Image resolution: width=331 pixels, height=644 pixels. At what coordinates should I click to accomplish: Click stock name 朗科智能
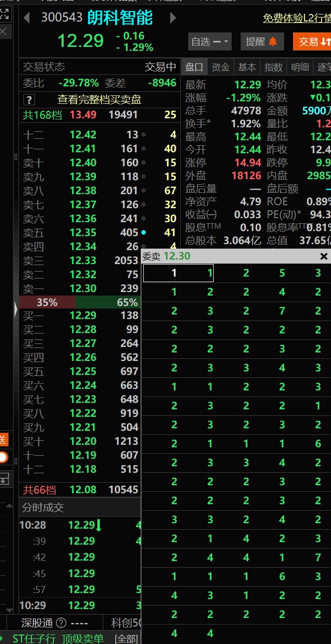(120, 18)
